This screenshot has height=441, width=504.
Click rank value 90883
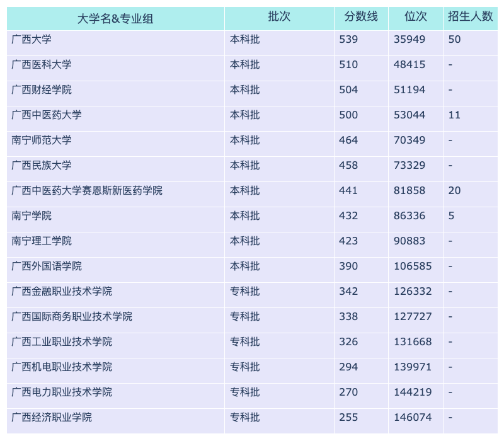[409, 241]
